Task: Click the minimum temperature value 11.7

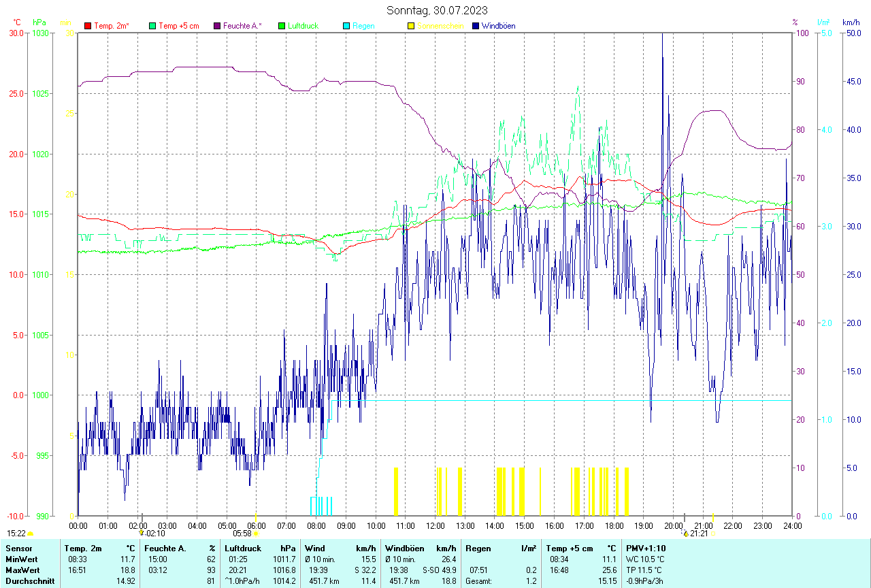Action: 127,559
